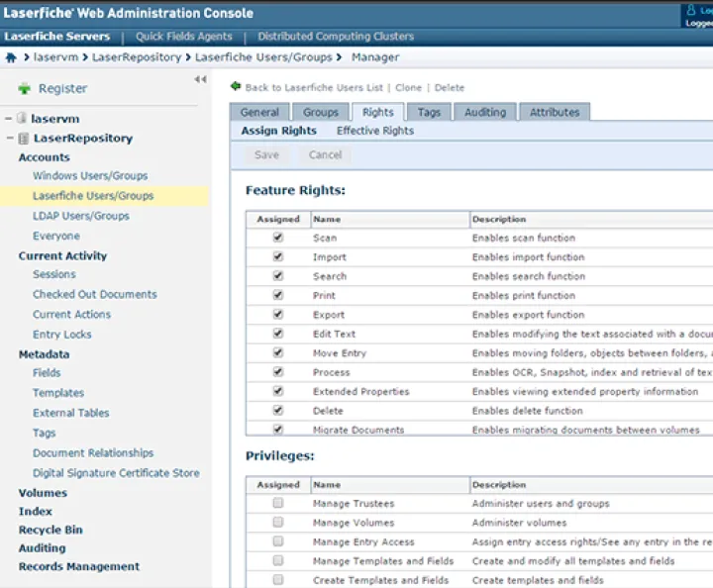Image resolution: width=713 pixels, height=588 pixels.
Task: Uncheck the Scan feature right
Action: pos(278,238)
